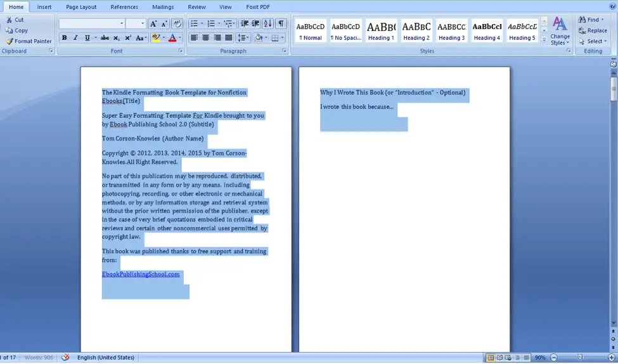The width and height of the screenshot is (618, 364).
Task: Click the Replace button
Action: pyautogui.click(x=593, y=30)
